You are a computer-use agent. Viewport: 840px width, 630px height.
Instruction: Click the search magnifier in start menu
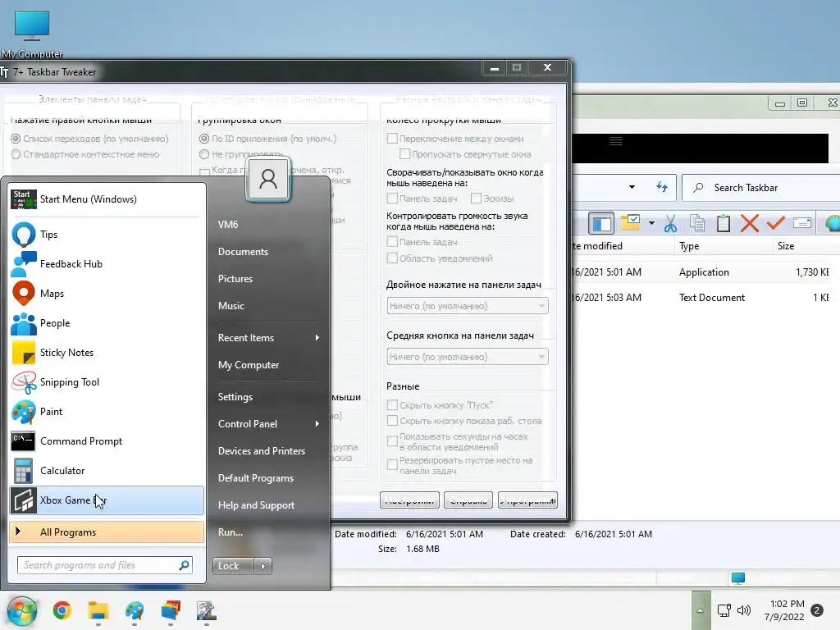tap(184, 565)
